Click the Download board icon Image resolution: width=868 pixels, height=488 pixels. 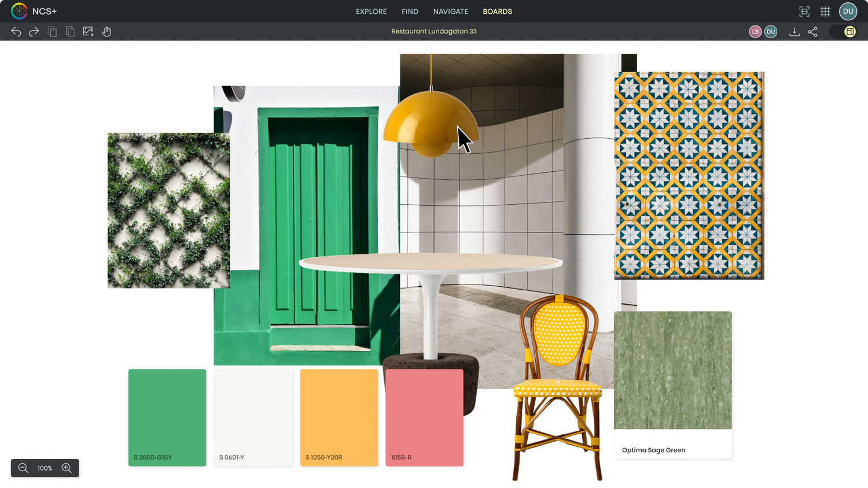click(x=795, y=32)
